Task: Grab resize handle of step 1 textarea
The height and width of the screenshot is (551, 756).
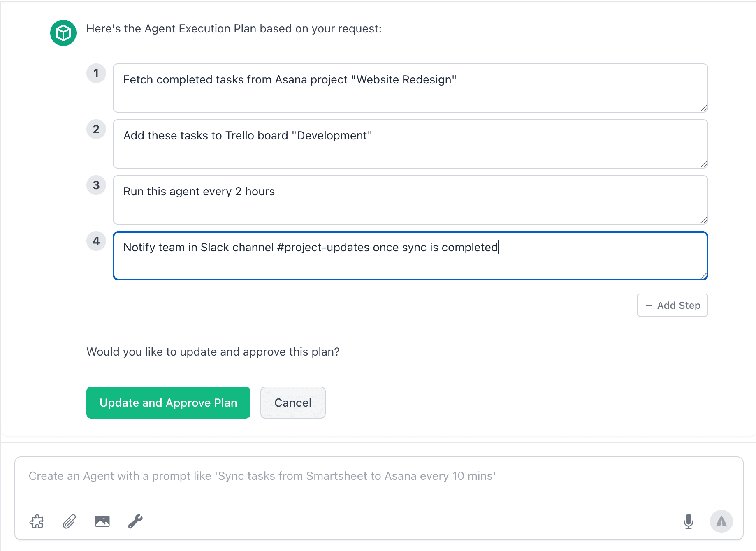Action: click(704, 108)
